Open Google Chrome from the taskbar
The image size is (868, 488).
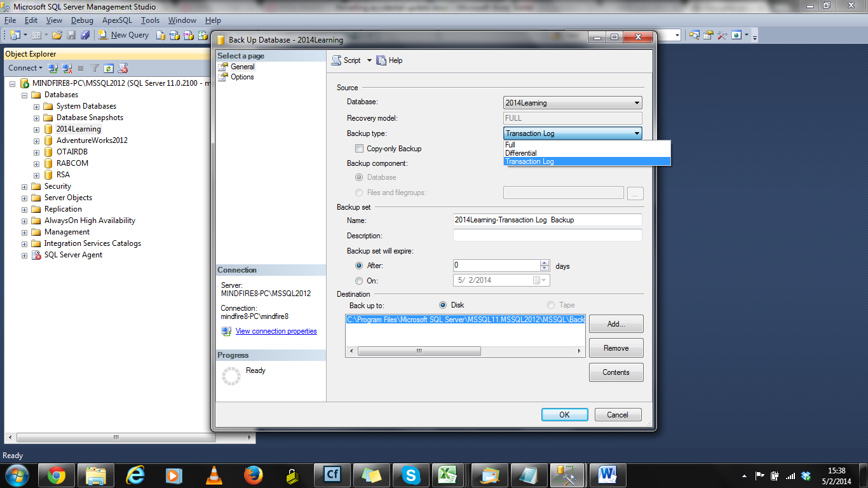pyautogui.click(x=57, y=475)
